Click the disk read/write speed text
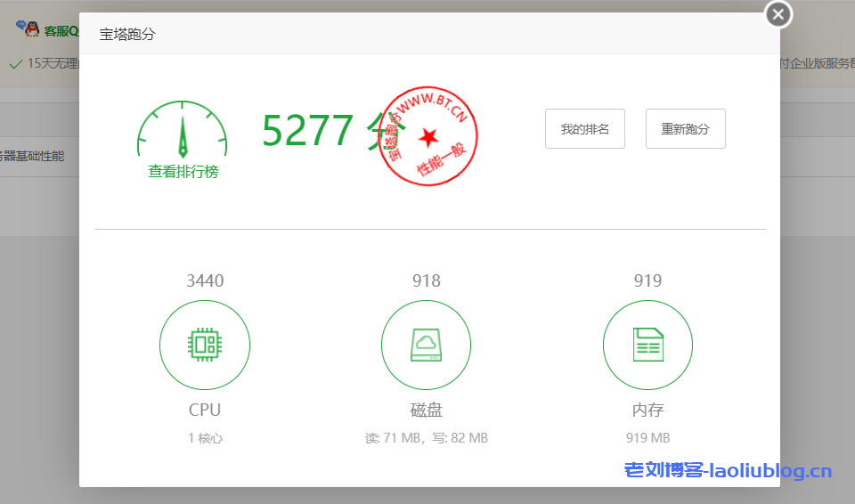The height and width of the screenshot is (504, 855). 427,438
